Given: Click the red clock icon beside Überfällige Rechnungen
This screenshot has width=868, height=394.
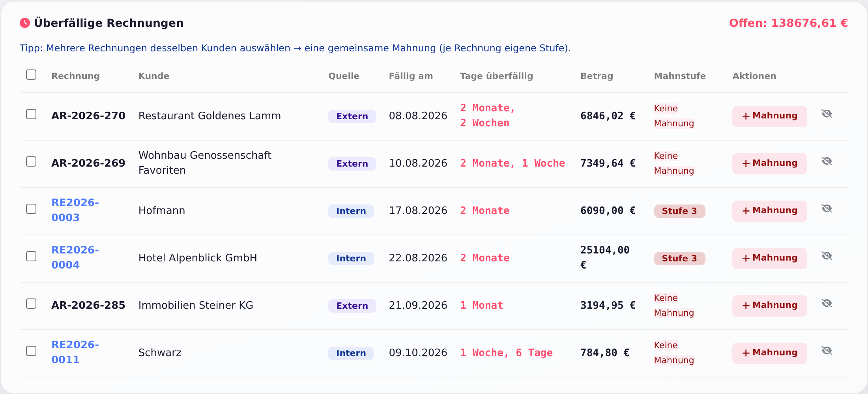Looking at the screenshot, I should pos(25,23).
